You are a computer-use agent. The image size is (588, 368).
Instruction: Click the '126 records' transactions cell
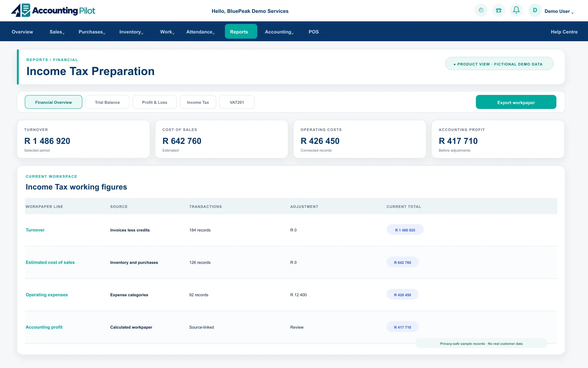pyautogui.click(x=200, y=262)
